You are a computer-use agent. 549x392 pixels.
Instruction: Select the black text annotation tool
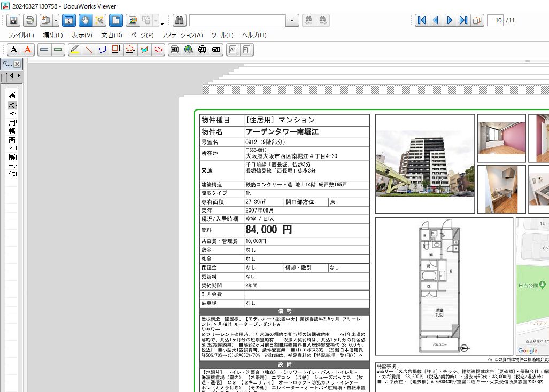[14, 49]
